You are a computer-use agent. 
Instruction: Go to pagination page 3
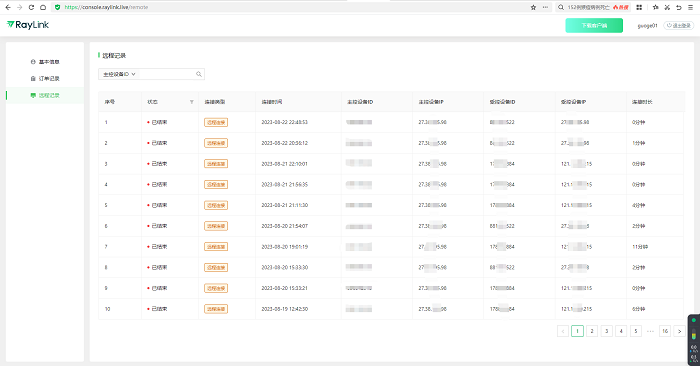[x=606, y=331]
